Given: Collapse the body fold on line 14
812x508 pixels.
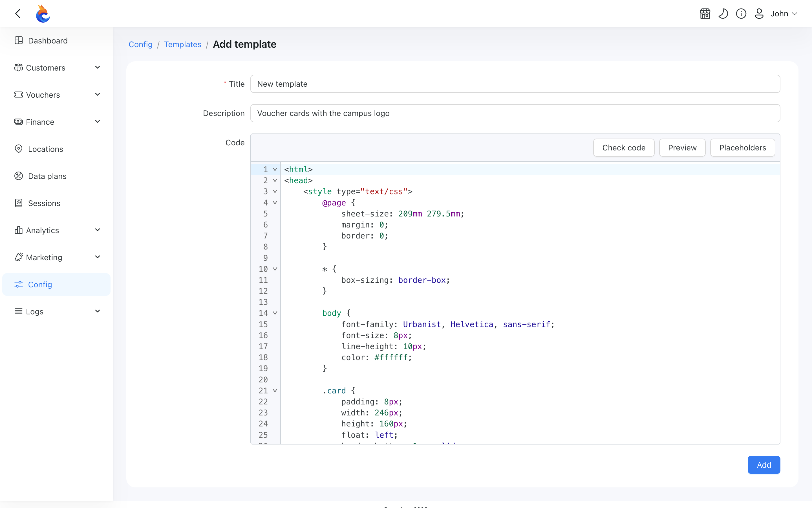Looking at the screenshot, I should point(275,313).
